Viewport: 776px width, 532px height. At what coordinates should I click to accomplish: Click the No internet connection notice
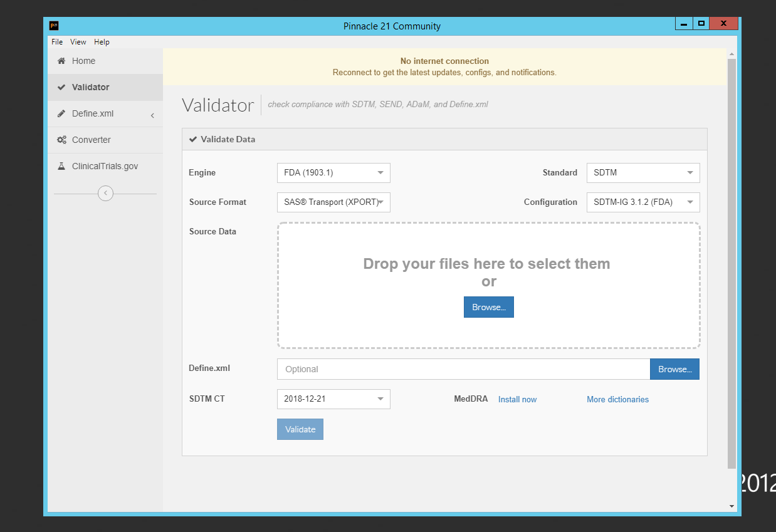coord(444,66)
